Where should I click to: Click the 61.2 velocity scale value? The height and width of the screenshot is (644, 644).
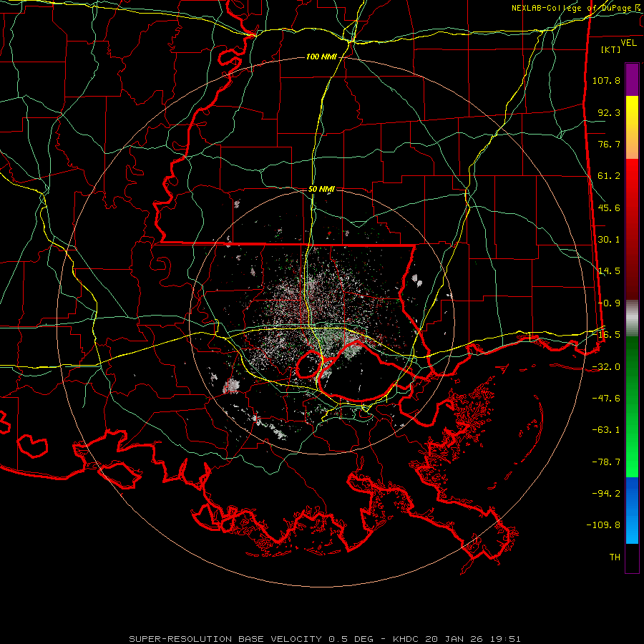tap(609, 176)
